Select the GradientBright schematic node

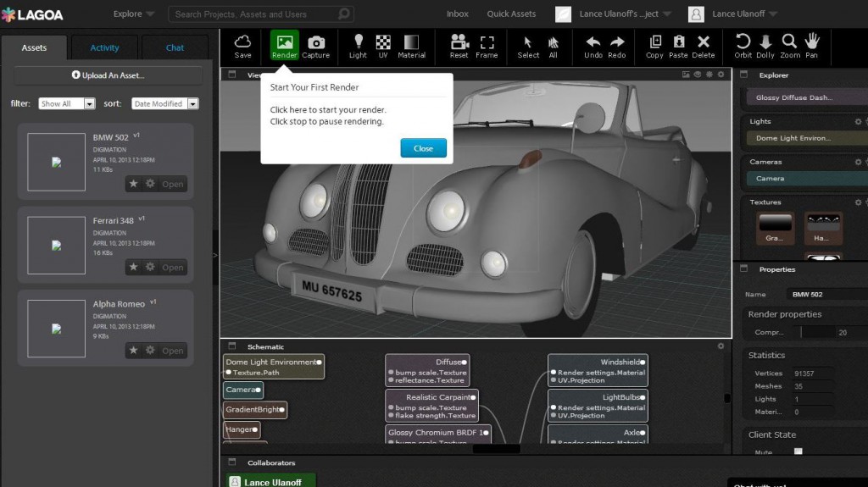click(x=255, y=410)
